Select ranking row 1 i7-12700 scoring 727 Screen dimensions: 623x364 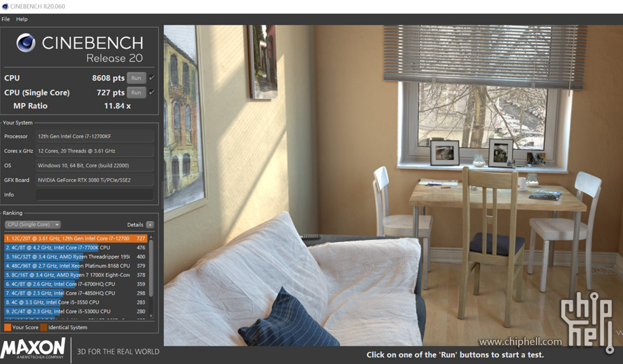pyautogui.click(x=76, y=238)
